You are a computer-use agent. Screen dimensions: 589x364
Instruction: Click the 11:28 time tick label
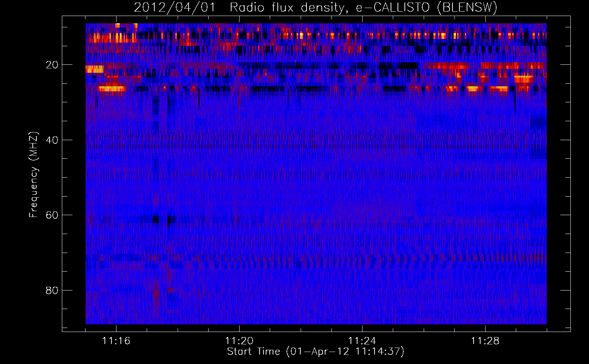click(485, 341)
